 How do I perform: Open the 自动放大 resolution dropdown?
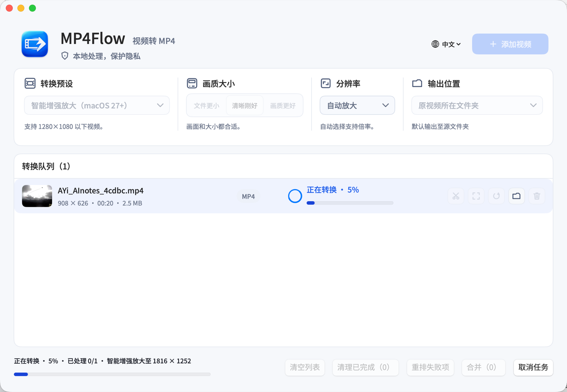357,106
